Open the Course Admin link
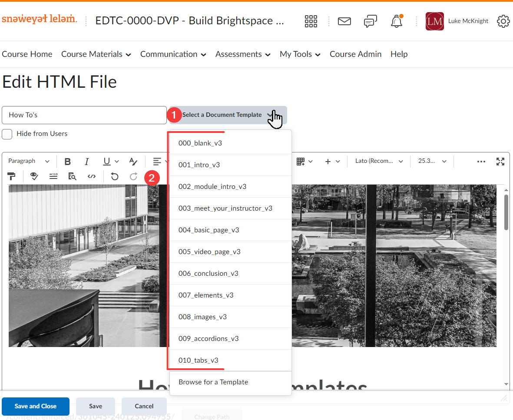Image resolution: width=513 pixels, height=420 pixels. (355, 54)
